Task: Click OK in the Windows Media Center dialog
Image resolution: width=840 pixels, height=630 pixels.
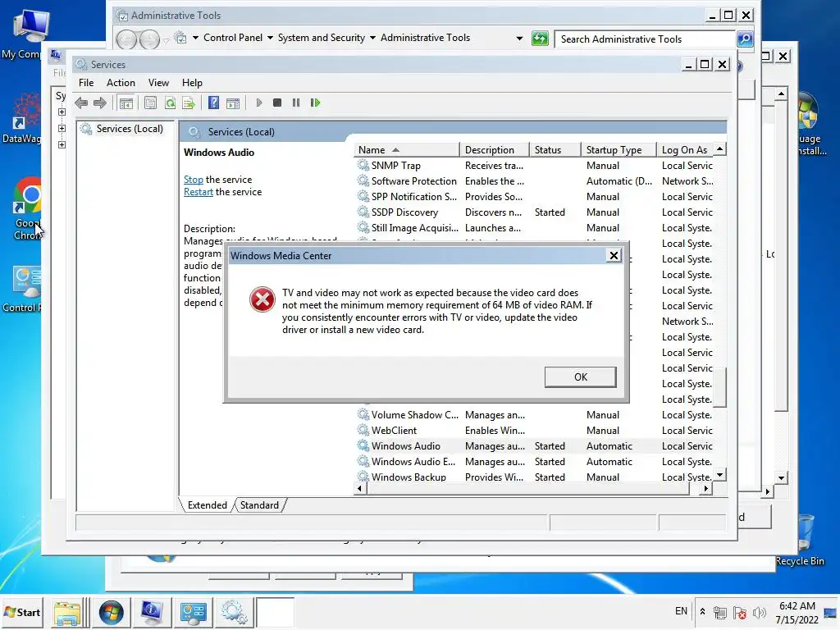Action: (x=580, y=377)
